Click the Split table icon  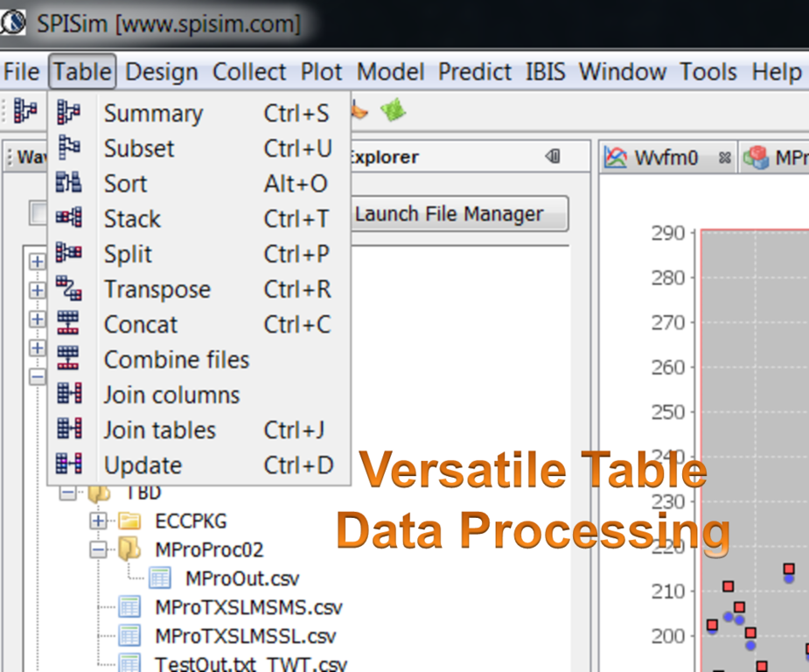[68, 254]
